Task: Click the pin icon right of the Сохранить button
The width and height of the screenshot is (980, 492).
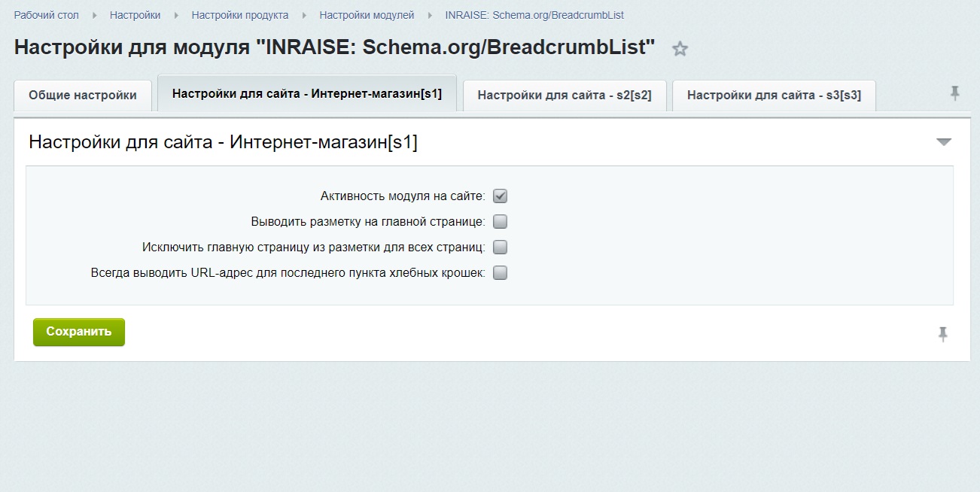Action: [942, 334]
